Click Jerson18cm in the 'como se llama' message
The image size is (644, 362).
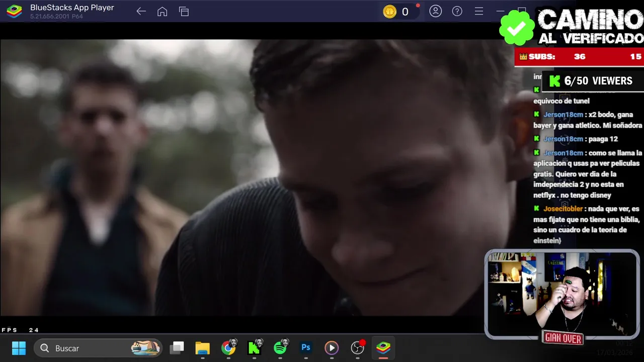(x=563, y=153)
